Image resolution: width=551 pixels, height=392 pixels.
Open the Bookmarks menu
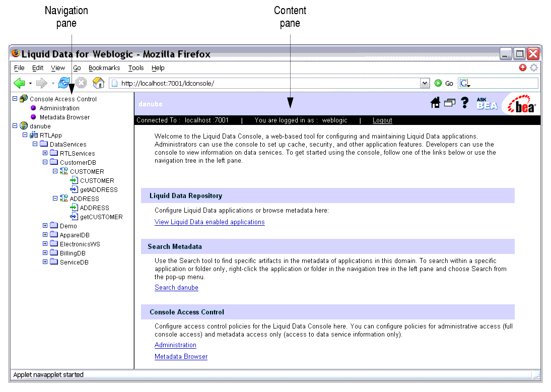104,68
